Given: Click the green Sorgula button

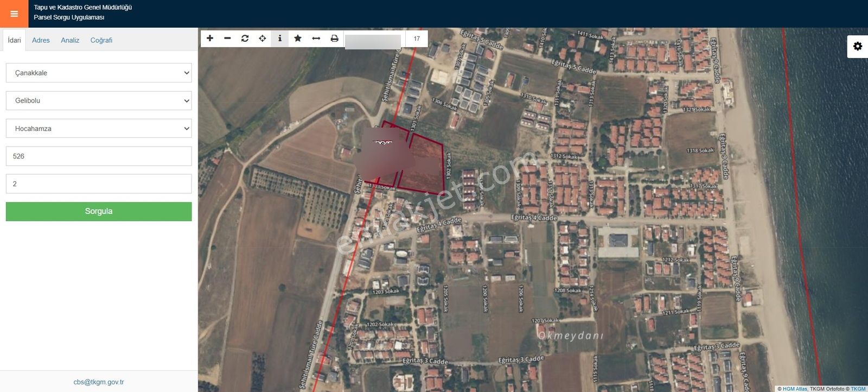Looking at the screenshot, I should point(99,211).
